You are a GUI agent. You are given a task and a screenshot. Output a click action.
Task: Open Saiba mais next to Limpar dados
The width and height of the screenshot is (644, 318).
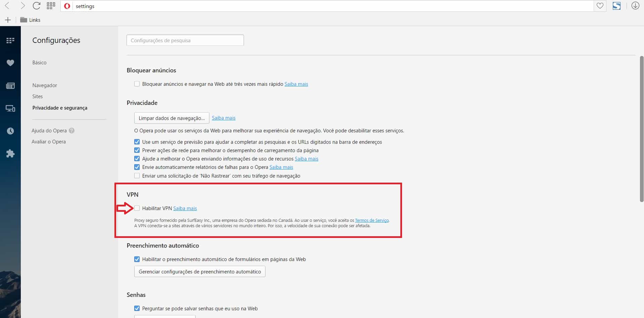coord(224,118)
